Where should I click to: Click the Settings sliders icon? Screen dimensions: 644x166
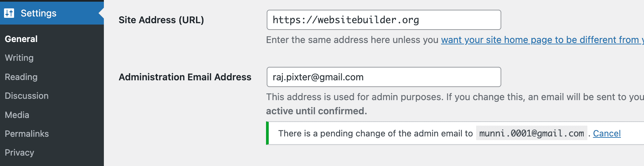pyautogui.click(x=9, y=13)
